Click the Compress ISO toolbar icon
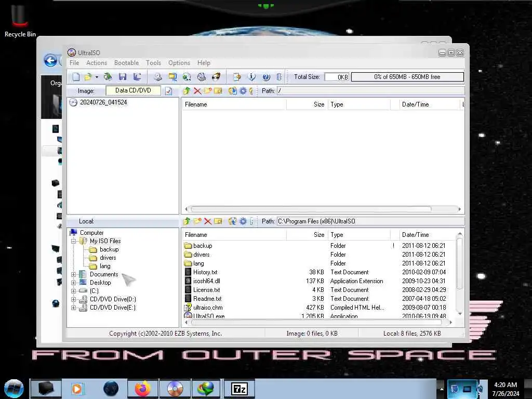 [172, 77]
